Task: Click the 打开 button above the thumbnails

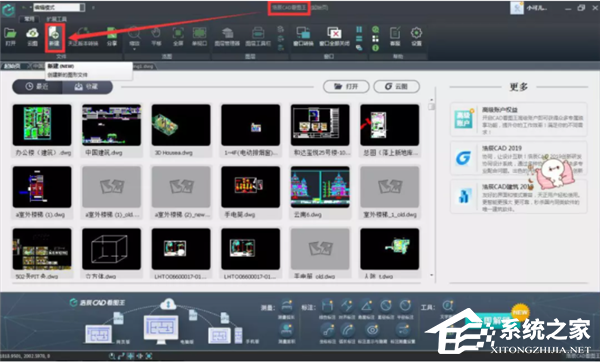Action: click(346, 86)
